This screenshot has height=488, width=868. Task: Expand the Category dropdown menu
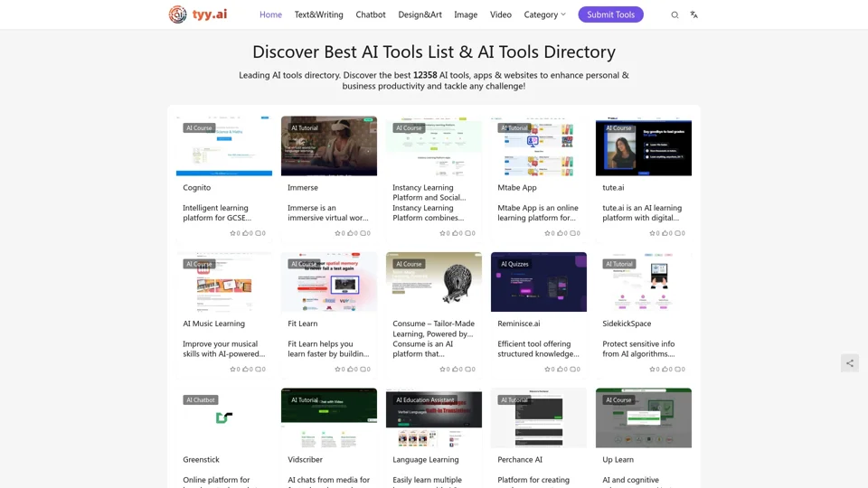point(544,15)
